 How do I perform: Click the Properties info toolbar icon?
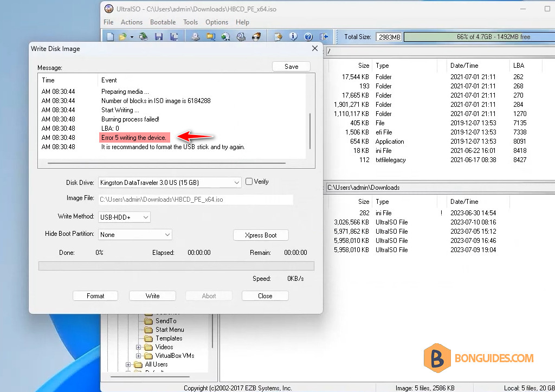pyautogui.click(x=293, y=36)
